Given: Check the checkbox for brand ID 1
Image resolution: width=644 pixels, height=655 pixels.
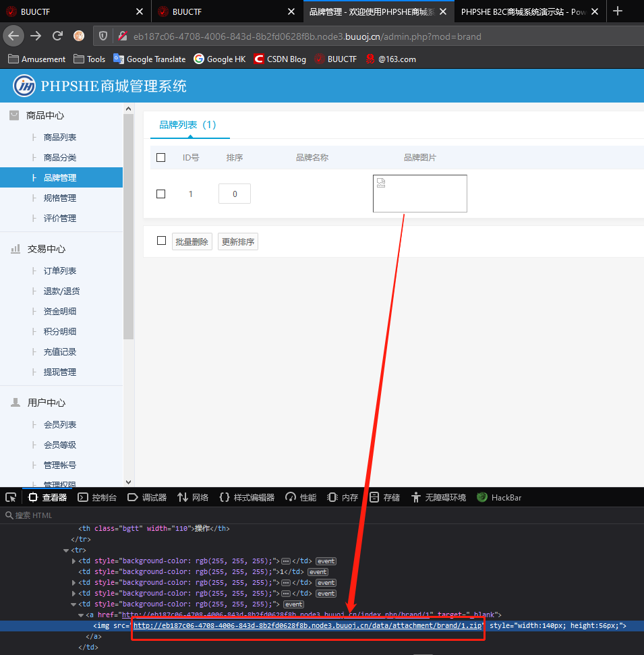Looking at the screenshot, I should click(x=160, y=194).
